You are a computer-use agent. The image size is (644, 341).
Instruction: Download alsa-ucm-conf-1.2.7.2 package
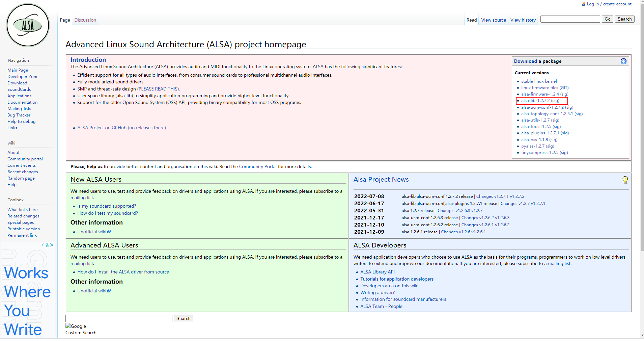click(x=542, y=107)
